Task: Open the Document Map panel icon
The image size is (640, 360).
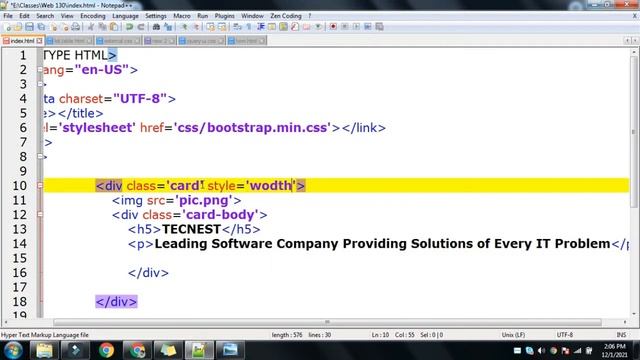Action: point(283,27)
